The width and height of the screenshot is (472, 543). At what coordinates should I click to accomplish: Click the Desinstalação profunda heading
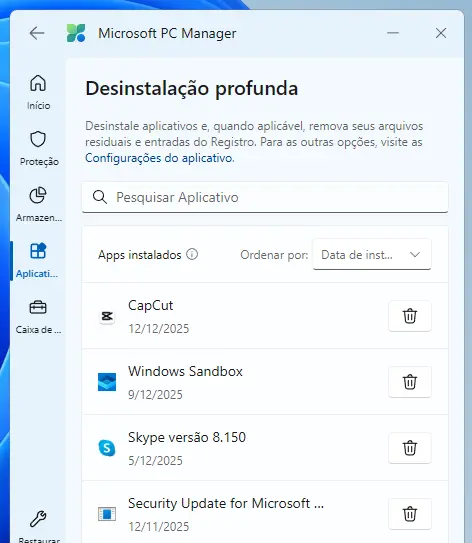(192, 88)
